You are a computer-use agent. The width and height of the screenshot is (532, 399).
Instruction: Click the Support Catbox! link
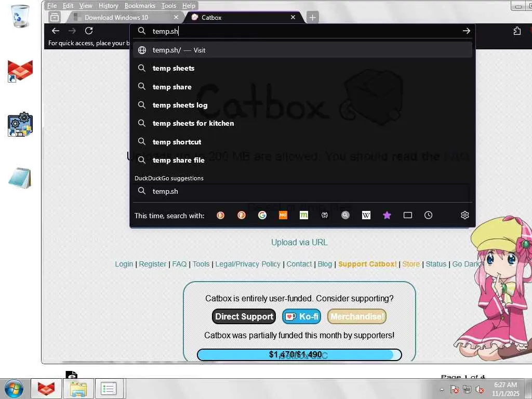[x=367, y=264]
